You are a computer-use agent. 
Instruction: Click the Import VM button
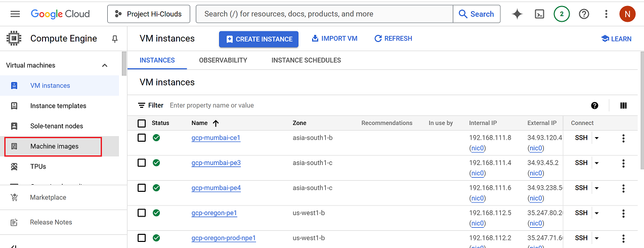point(334,38)
